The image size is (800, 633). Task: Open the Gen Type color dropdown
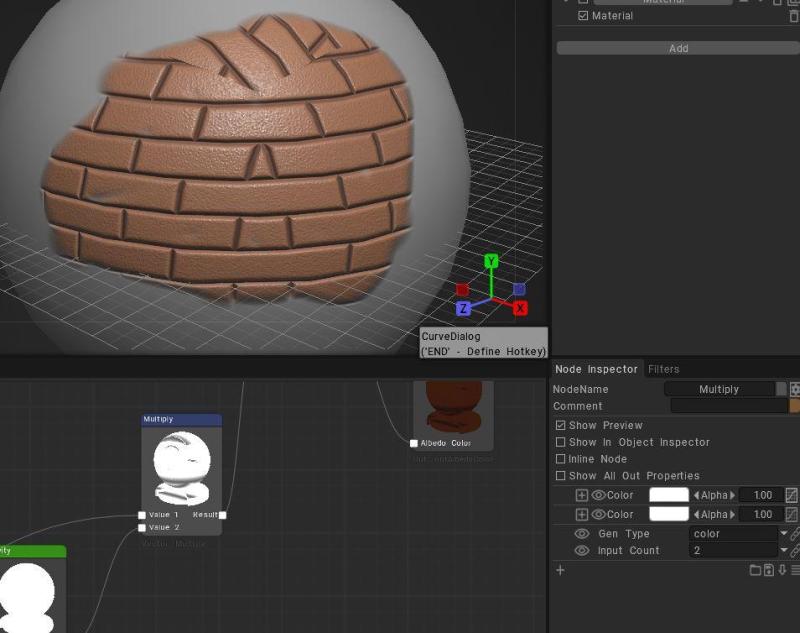coord(739,534)
